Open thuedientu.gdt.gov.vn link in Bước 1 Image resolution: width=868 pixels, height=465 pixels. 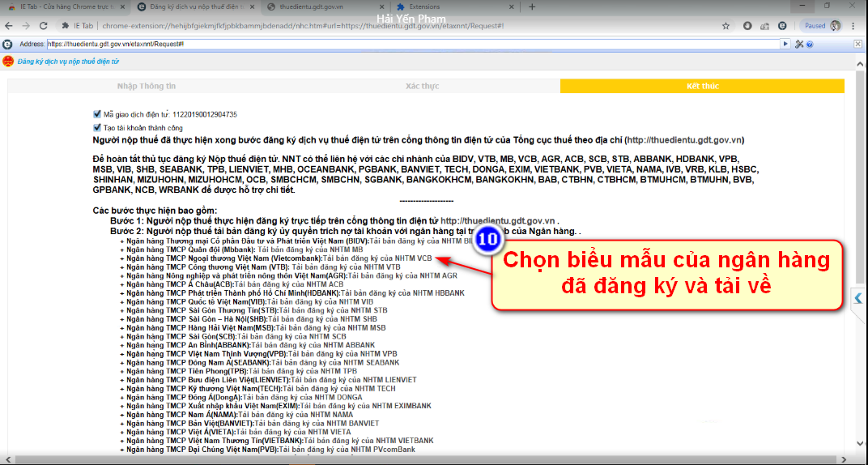pyautogui.click(x=498, y=220)
